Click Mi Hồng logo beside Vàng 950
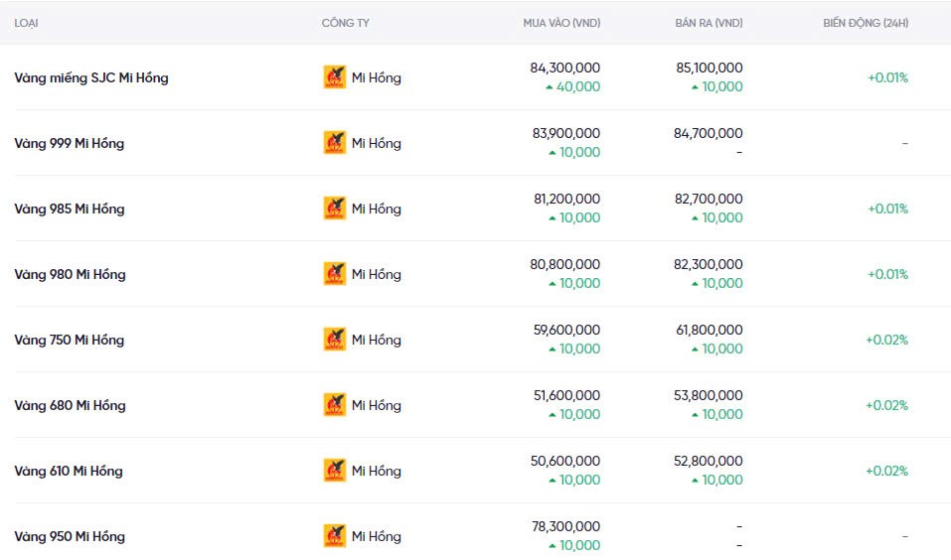Viewport: 951px width, 560px height. [x=335, y=536]
